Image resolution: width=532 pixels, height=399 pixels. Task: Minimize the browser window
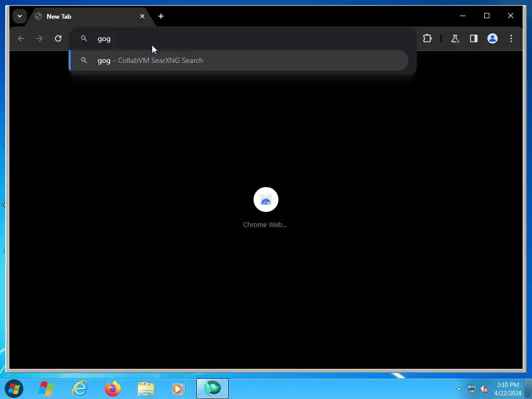[463, 16]
